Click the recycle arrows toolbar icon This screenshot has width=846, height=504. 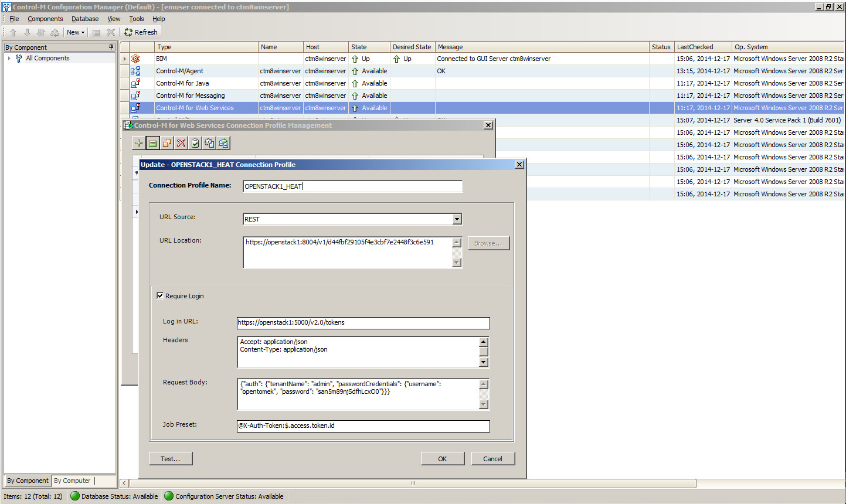click(55, 33)
